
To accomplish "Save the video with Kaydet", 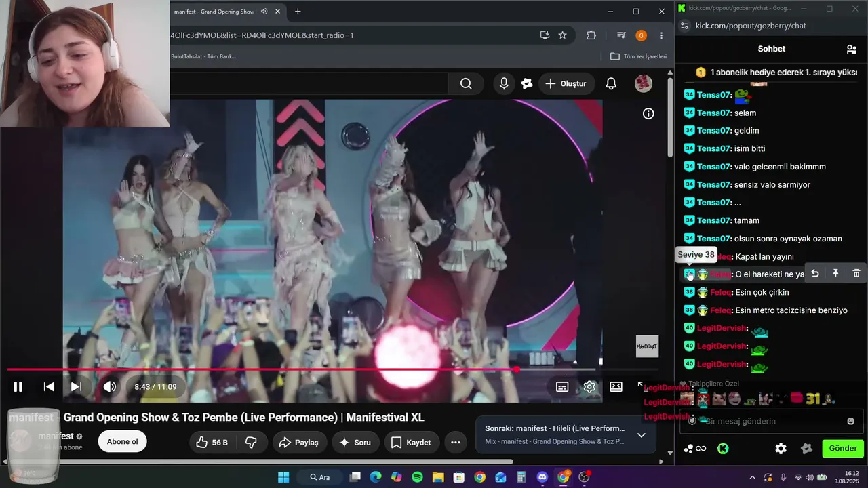I will click(x=412, y=442).
